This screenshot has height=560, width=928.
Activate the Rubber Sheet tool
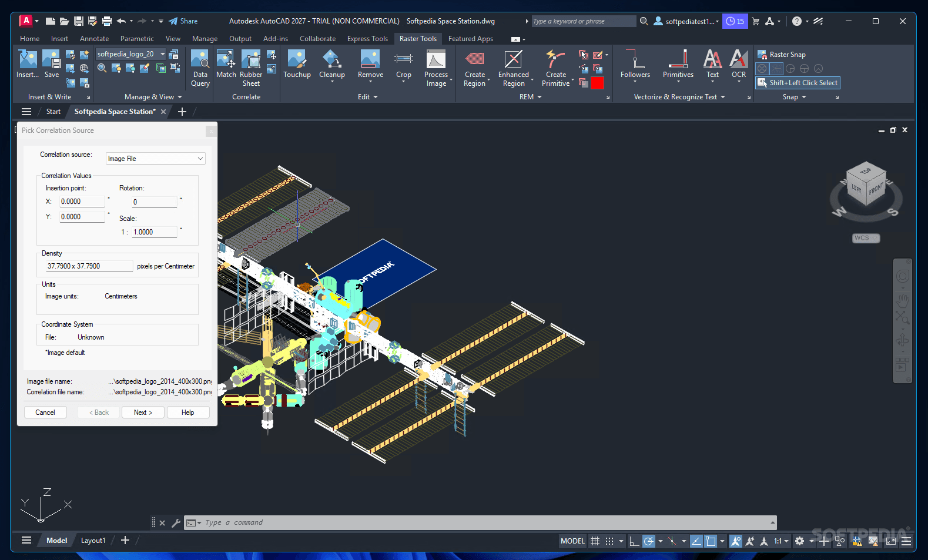[251, 68]
